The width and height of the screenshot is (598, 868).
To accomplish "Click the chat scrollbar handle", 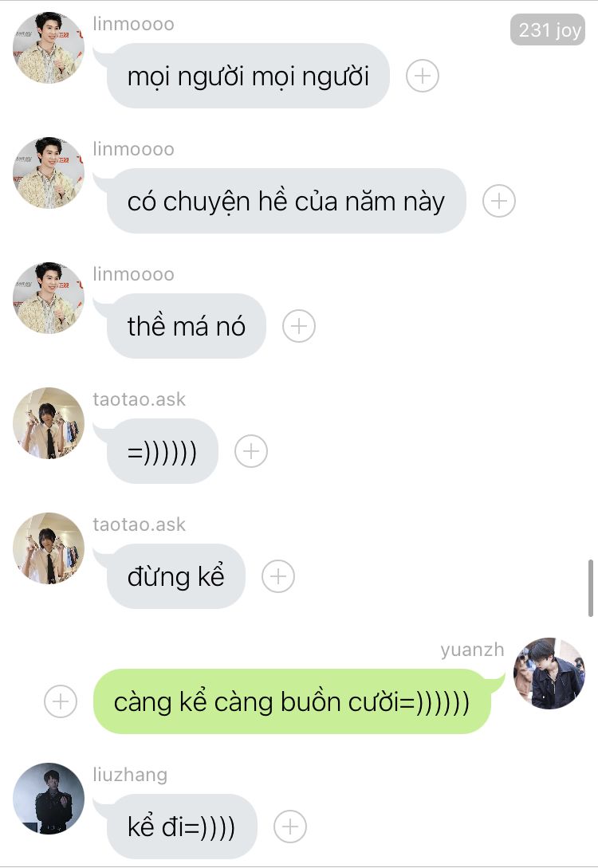I will point(591,588).
